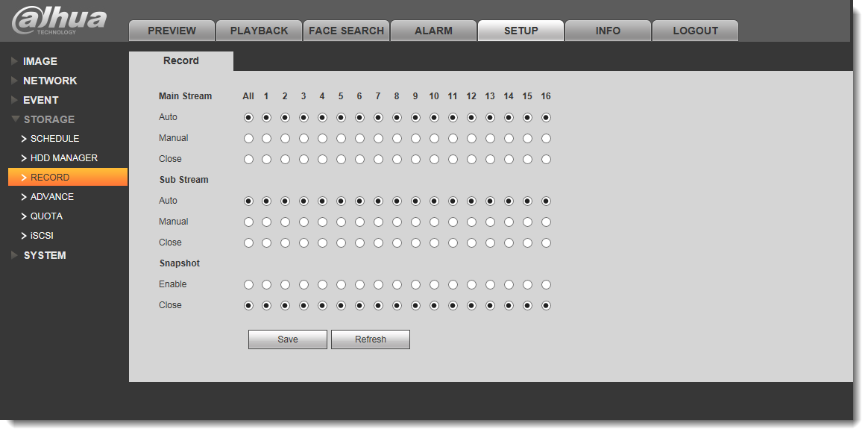
Task: Set Snapshot Close for All channels
Action: 248,305
